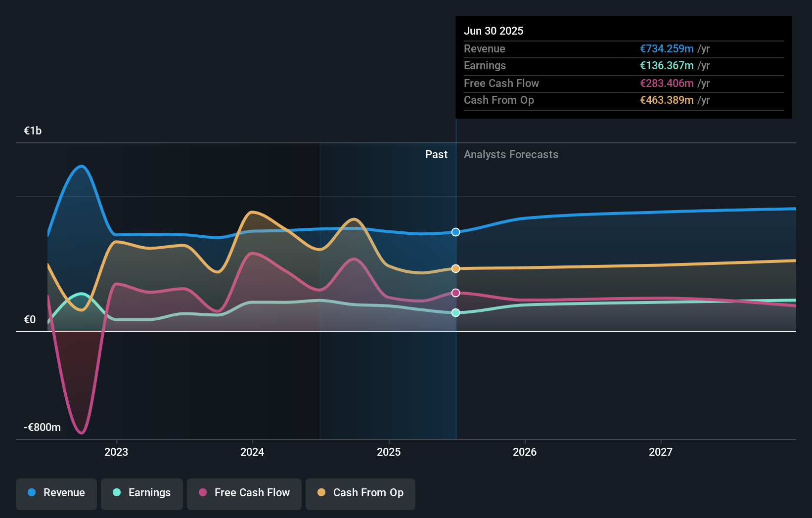The height and width of the screenshot is (518, 812).
Task: Click the blue Revenue legend dot
Action: (x=32, y=492)
